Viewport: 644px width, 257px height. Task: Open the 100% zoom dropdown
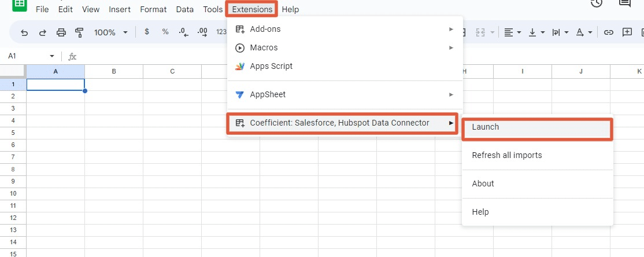(111, 32)
